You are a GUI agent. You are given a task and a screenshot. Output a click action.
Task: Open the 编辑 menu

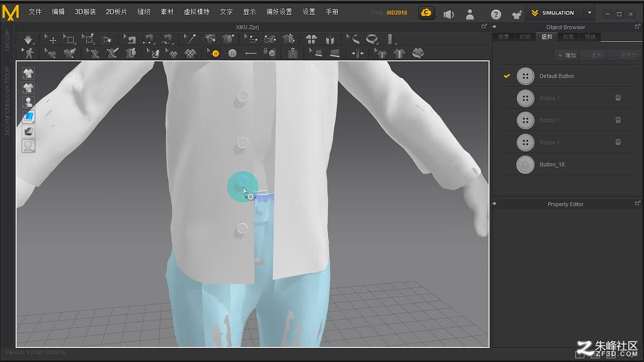58,12
